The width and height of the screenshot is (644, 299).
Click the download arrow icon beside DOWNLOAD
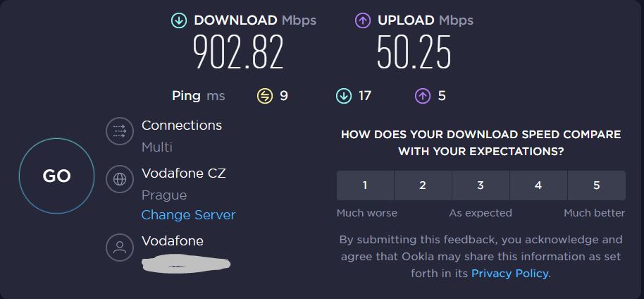click(x=179, y=20)
